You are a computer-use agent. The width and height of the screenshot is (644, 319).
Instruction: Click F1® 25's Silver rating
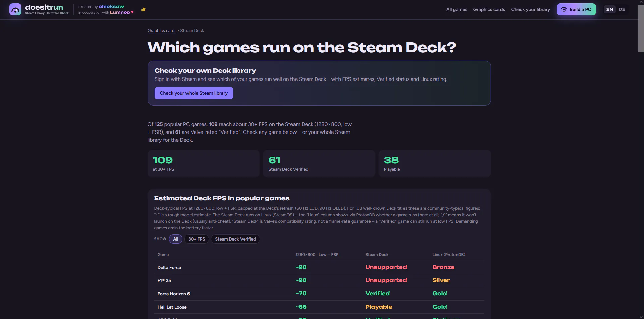click(441, 280)
